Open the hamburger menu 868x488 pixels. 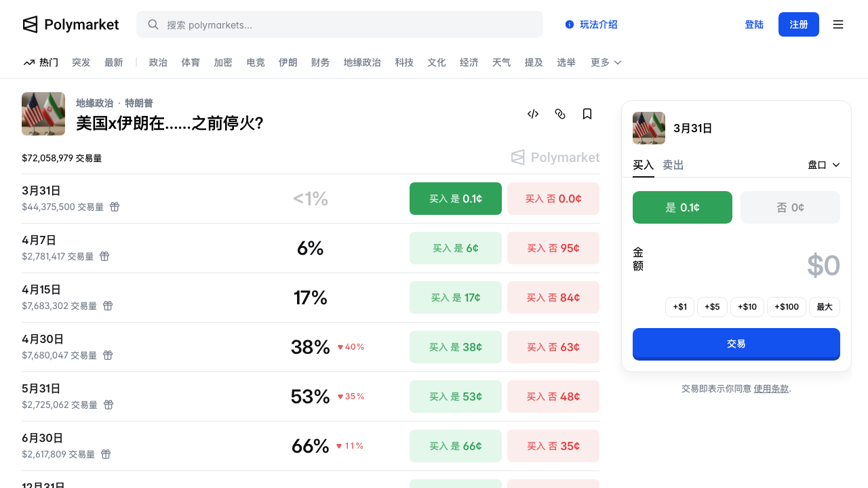pos(838,24)
